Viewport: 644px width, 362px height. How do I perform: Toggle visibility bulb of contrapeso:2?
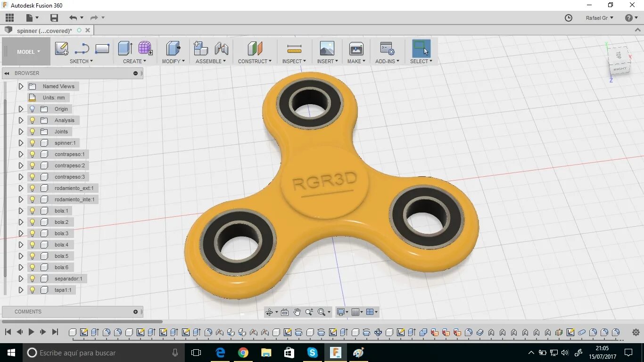(33, 165)
